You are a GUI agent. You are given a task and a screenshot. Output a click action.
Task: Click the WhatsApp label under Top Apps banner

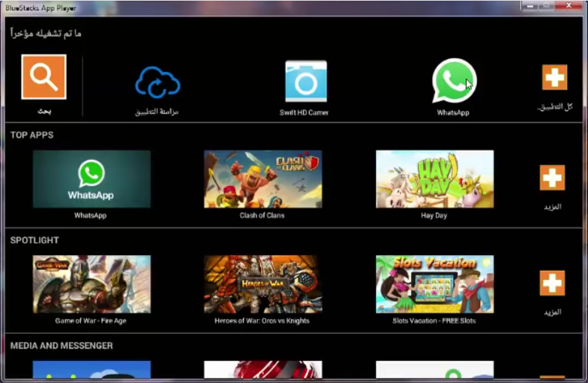click(90, 215)
